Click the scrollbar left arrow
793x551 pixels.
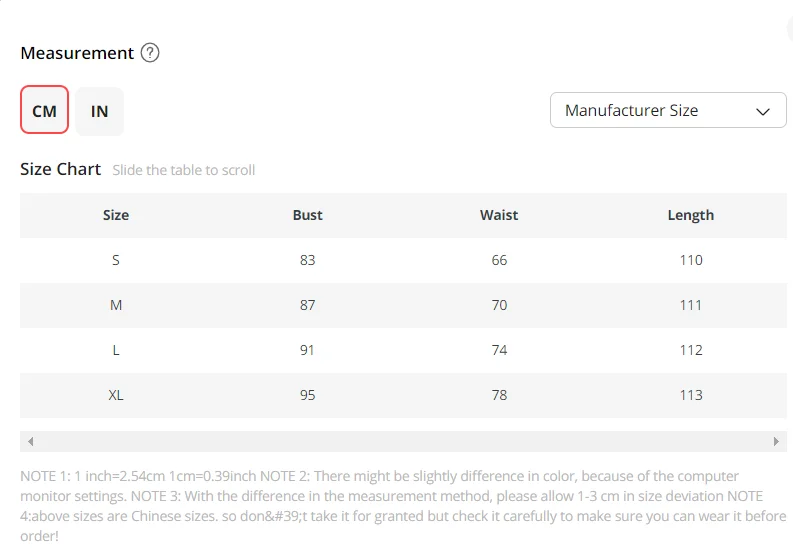(x=31, y=441)
